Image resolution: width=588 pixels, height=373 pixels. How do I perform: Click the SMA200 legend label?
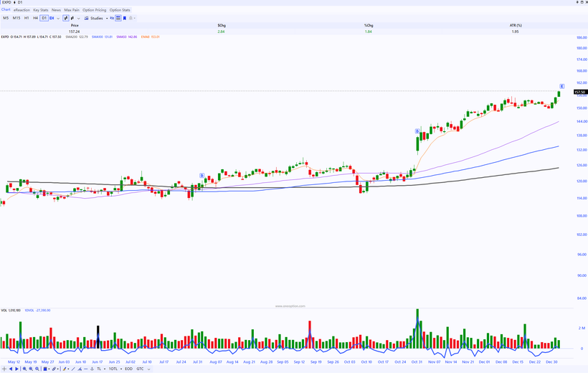pyautogui.click(x=77, y=37)
